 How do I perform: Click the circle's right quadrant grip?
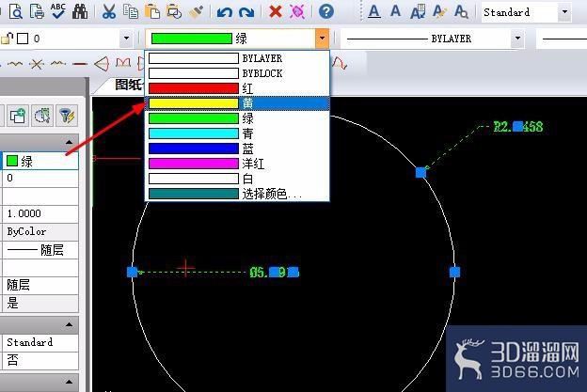454,272
